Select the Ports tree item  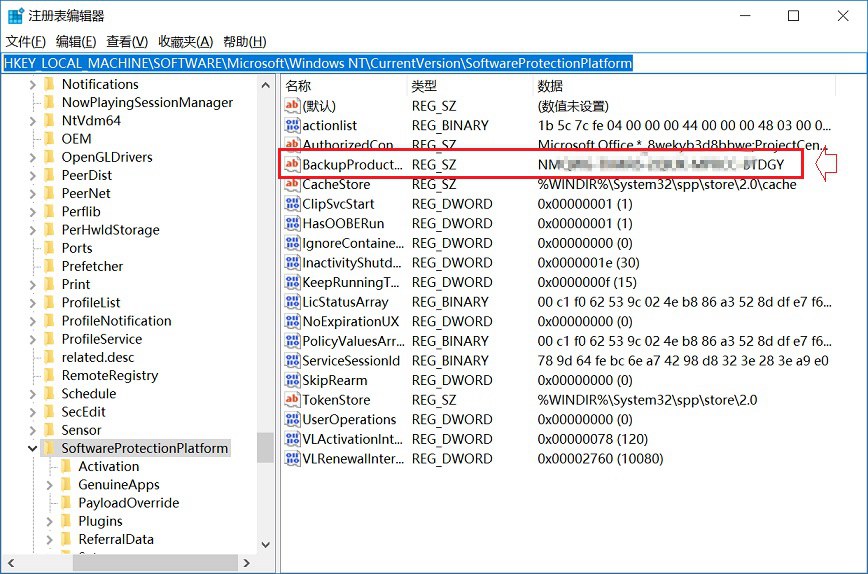[x=77, y=248]
